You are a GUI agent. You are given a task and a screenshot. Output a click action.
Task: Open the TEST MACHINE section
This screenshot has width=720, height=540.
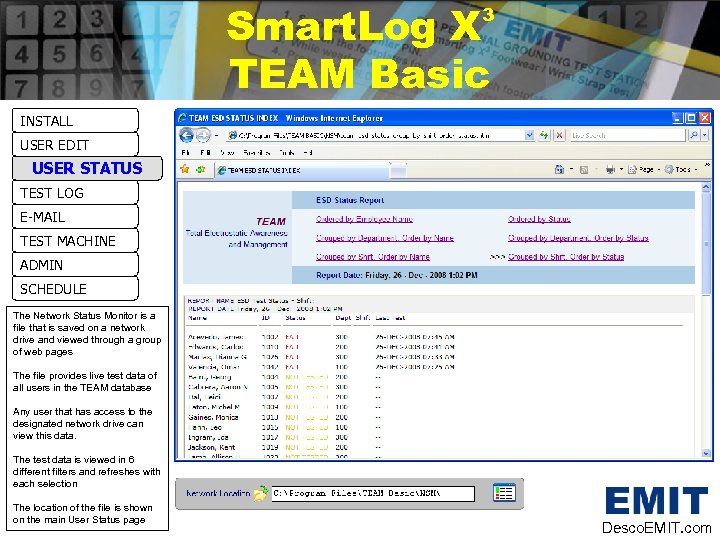point(75,241)
